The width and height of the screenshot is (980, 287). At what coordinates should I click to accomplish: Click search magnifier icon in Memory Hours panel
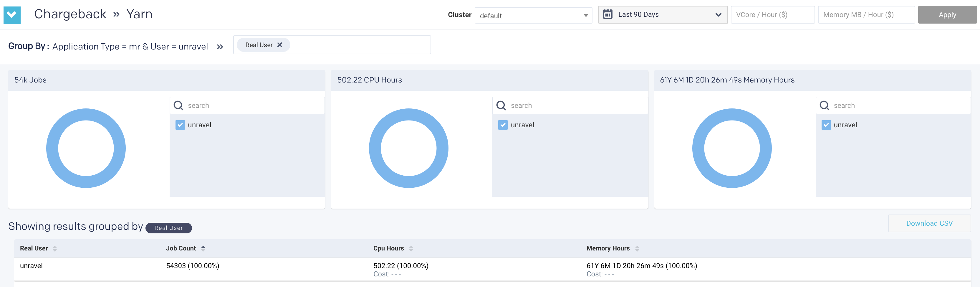pyautogui.click(x=825, y=105)
